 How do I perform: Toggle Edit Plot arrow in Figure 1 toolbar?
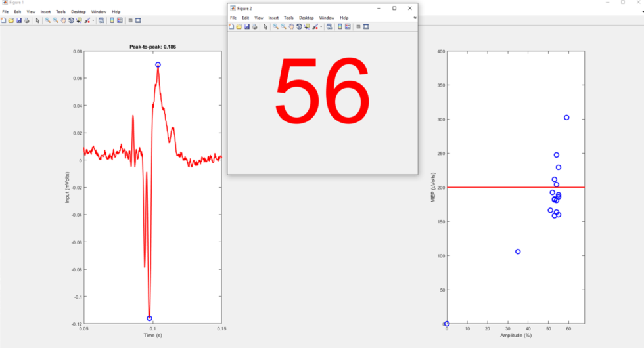click(37, 20)
